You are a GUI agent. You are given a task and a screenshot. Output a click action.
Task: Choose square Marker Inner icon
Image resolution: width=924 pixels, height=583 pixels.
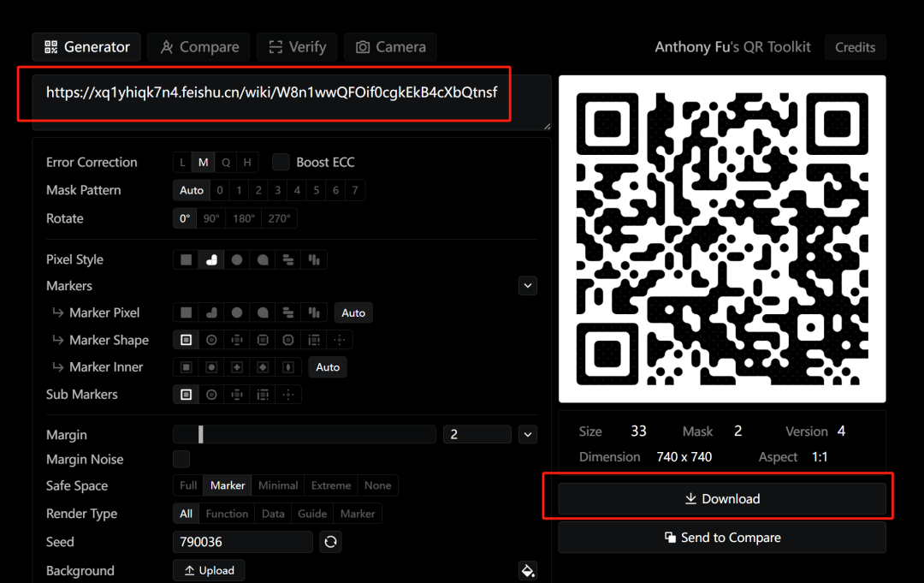(187, 366)
